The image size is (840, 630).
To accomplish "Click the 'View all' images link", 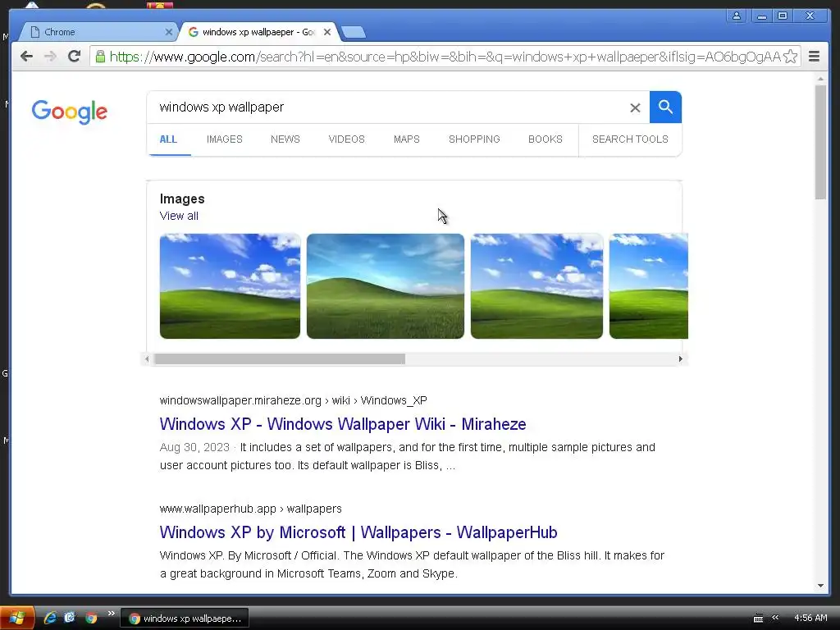I will pyautogui.click(x=179, y=216).
